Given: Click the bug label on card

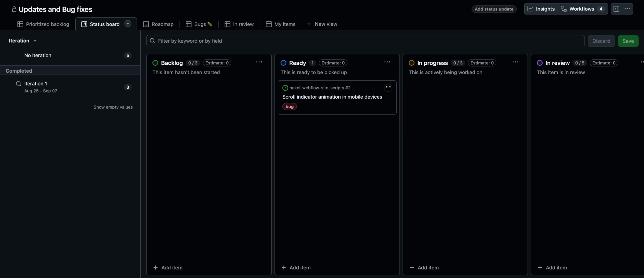Looking at the screenshot, I should [x=289, y=106].
